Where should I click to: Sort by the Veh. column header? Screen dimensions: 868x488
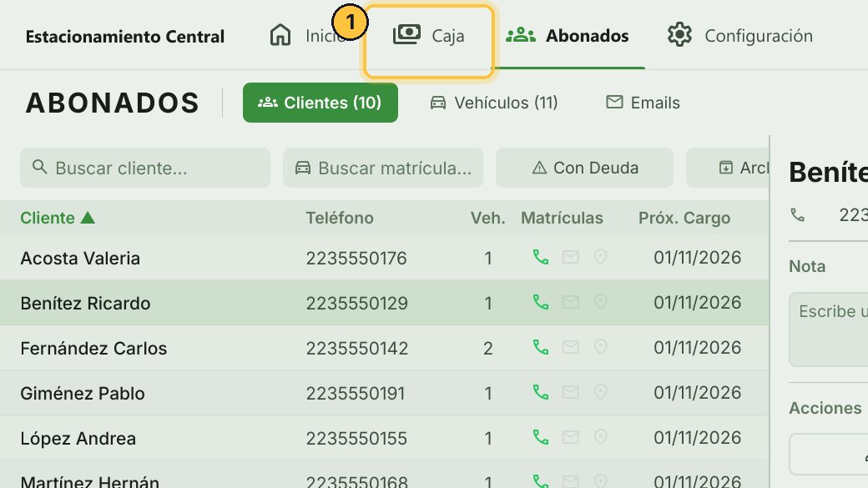coord(487,218)
